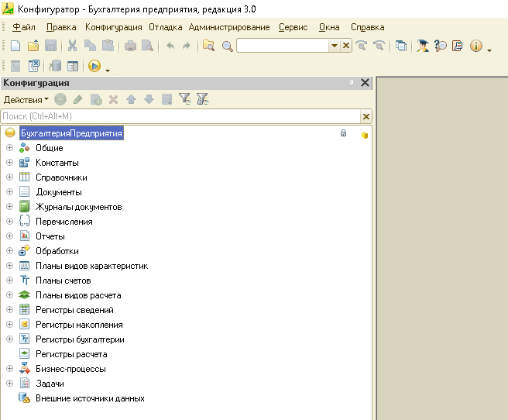Open dropdown next to debug play button
The height and width of the screenshot is (420, 508).
point(108,70)
